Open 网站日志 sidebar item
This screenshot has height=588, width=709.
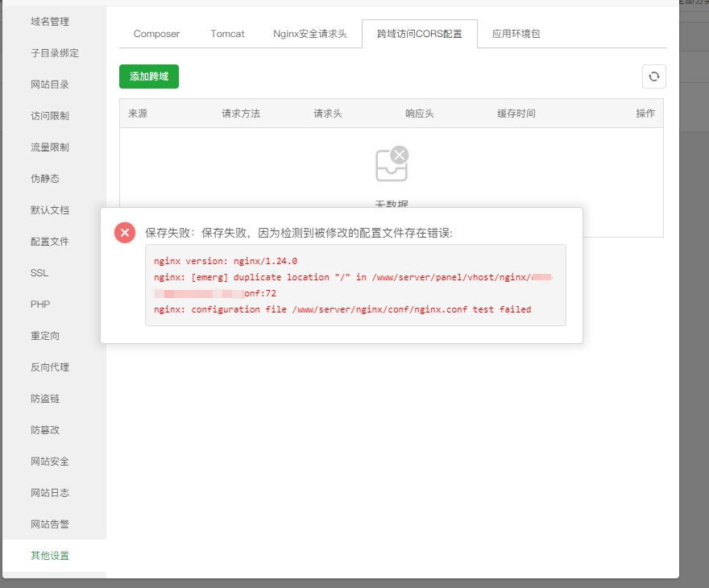(50, 493)
